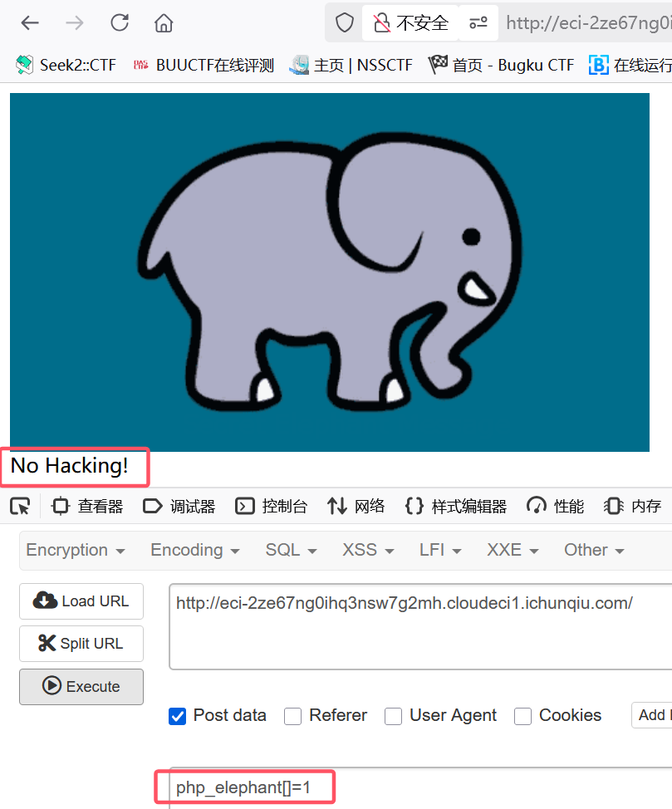Switch to the 样式编辑器 style editor tab
672x809 pixels.
coord(456,506)
